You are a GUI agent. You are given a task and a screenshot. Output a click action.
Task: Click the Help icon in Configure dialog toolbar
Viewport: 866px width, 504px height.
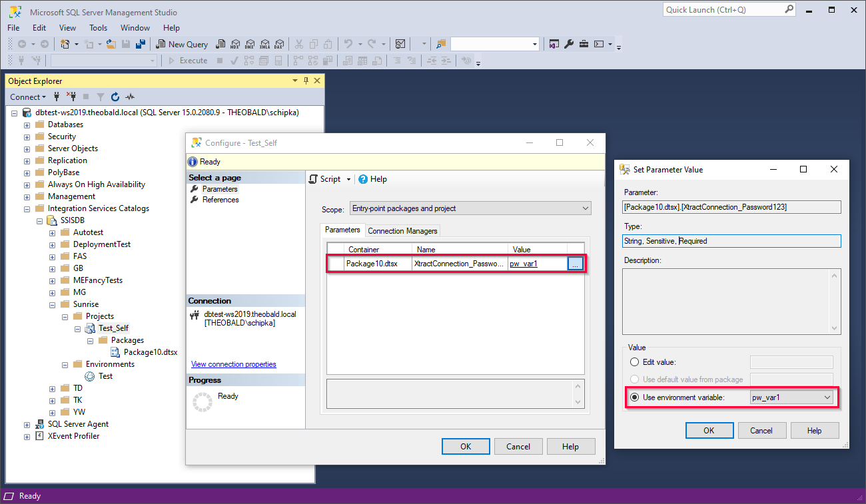363,179
